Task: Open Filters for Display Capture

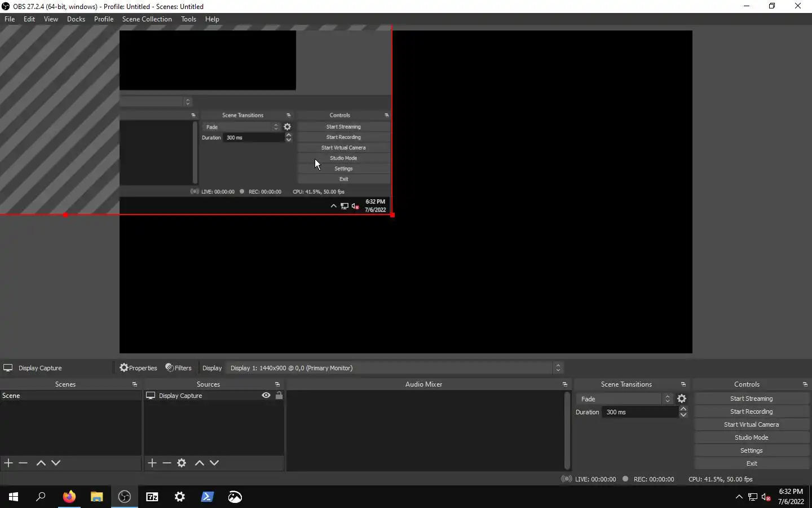Action: pos(178,368)
